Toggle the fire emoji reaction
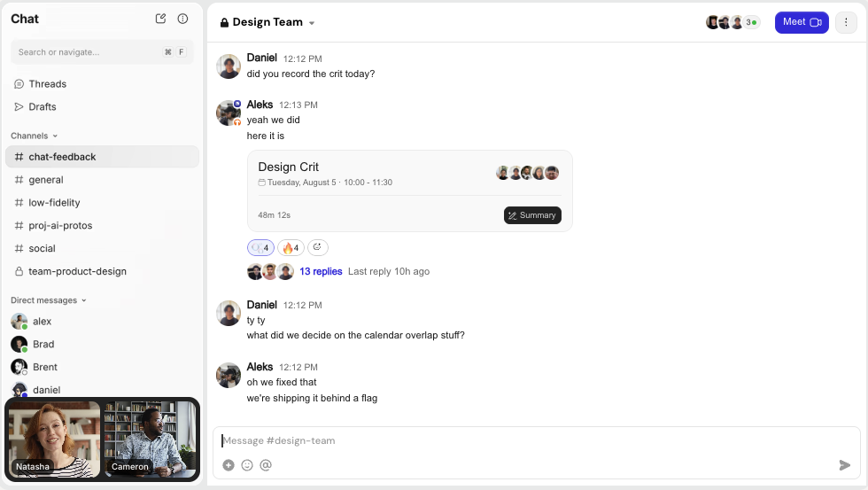Viewport: 868px width, 490px height. coord(291,248)
